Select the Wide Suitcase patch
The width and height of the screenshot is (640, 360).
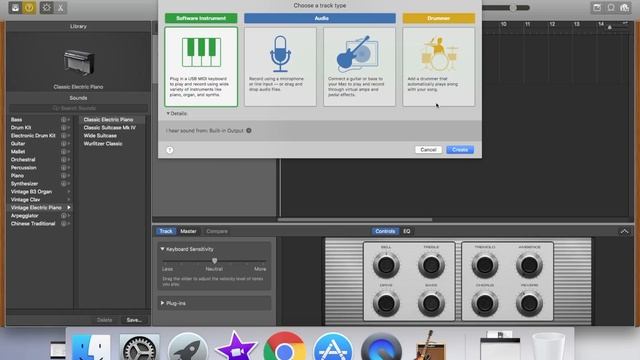pos(100,136)
